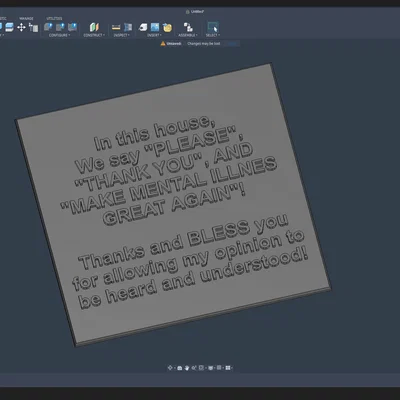The width and height of the screenshot is (400, 400).
Task: Open the Insert Canvas image tool
Action: coord(155,27)
